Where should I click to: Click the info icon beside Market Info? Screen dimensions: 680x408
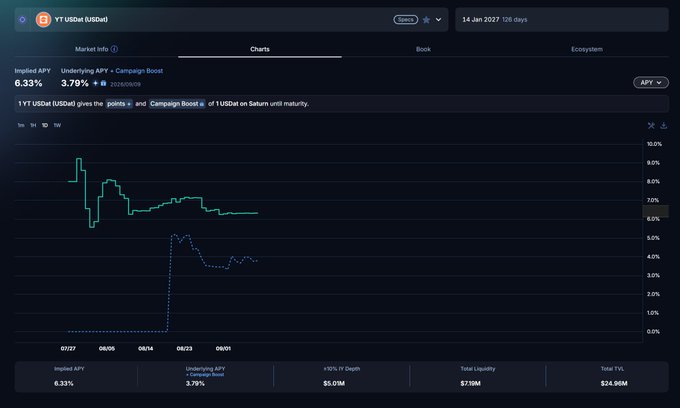tap(114, 49)
